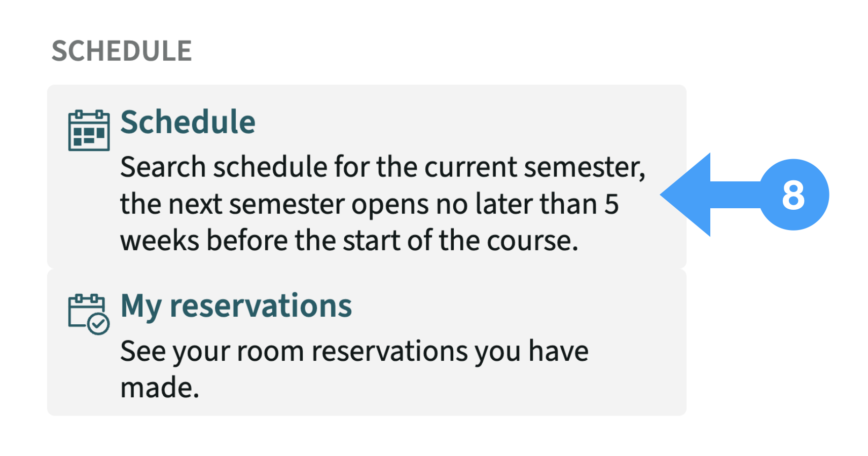Image resolution: width=868 pixels, height=456 pixels.
Task: Click the calendar checkmark icon beside My reservations
Action: (89, 314)
